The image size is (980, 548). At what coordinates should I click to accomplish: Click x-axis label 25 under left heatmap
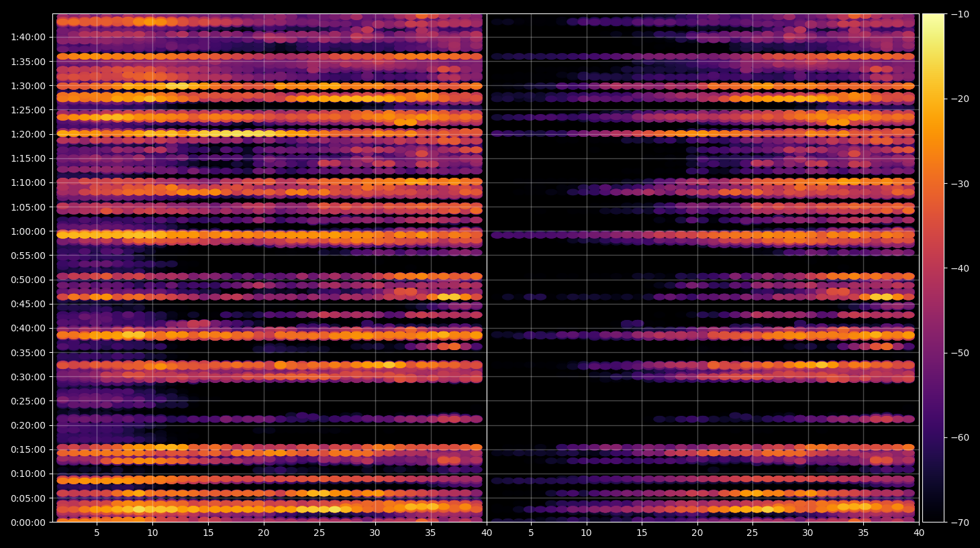pos(319,533)
